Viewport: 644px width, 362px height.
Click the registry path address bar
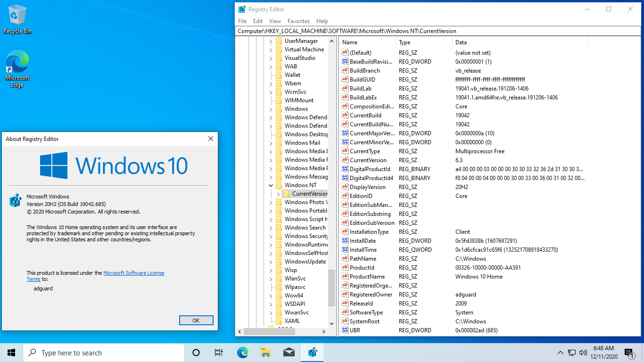coord(438,31)
